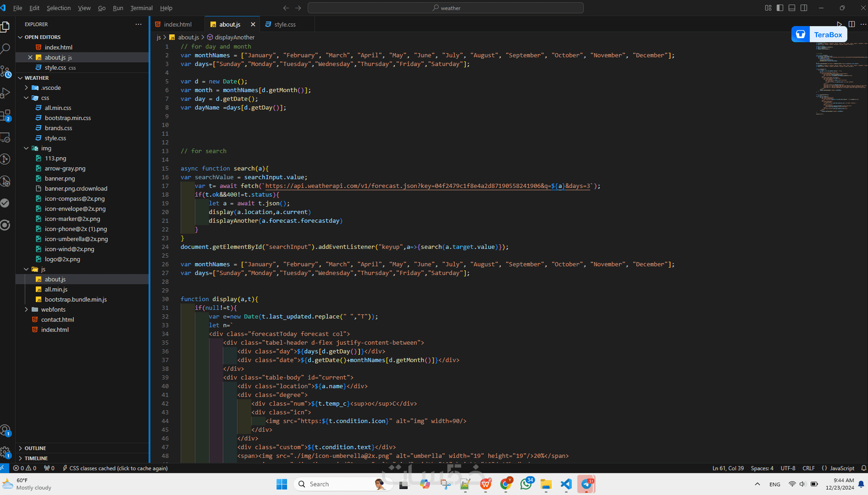The height and width of the screenshot is (495, 868).
Task: Switch to the index.html tab
Action: (178, 24)
